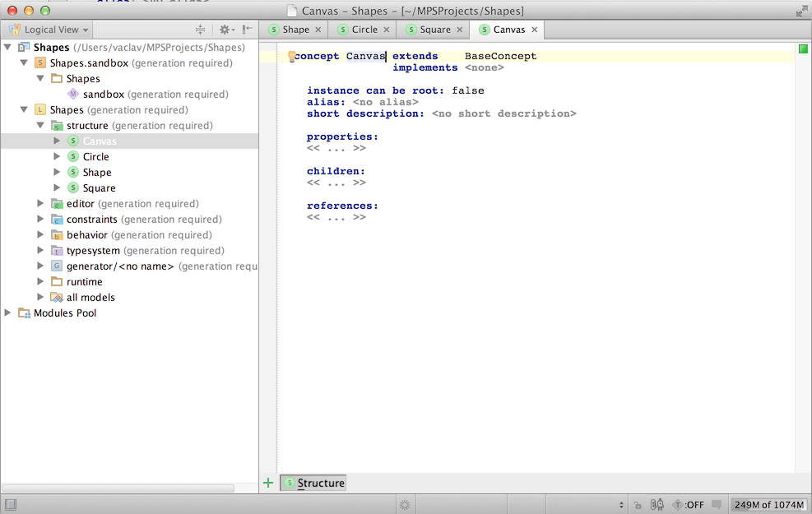Select the sandbox model in tree

pyautogui.click(x=103, y=95)
